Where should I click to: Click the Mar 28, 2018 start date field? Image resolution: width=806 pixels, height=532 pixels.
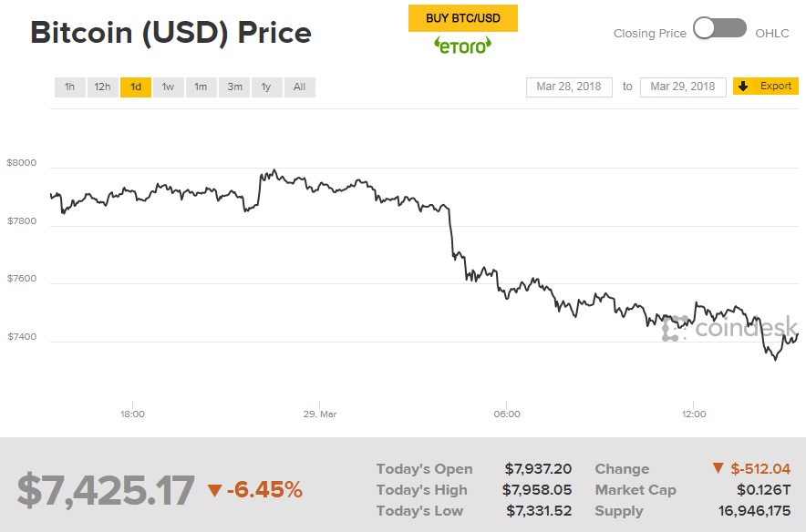(569, 87)
